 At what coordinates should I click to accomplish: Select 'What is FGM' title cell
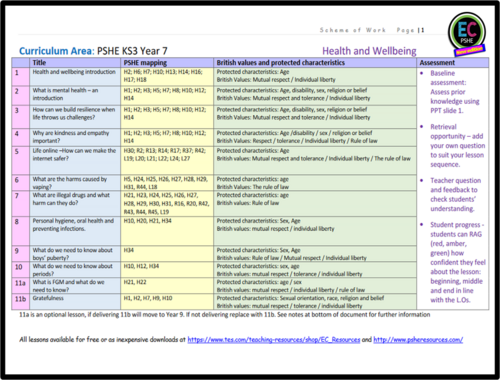[x=75, y=286]
